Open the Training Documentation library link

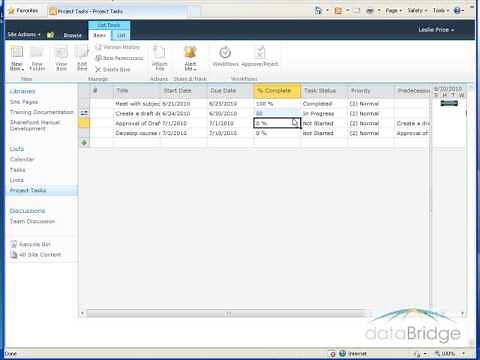click(42, 112)
